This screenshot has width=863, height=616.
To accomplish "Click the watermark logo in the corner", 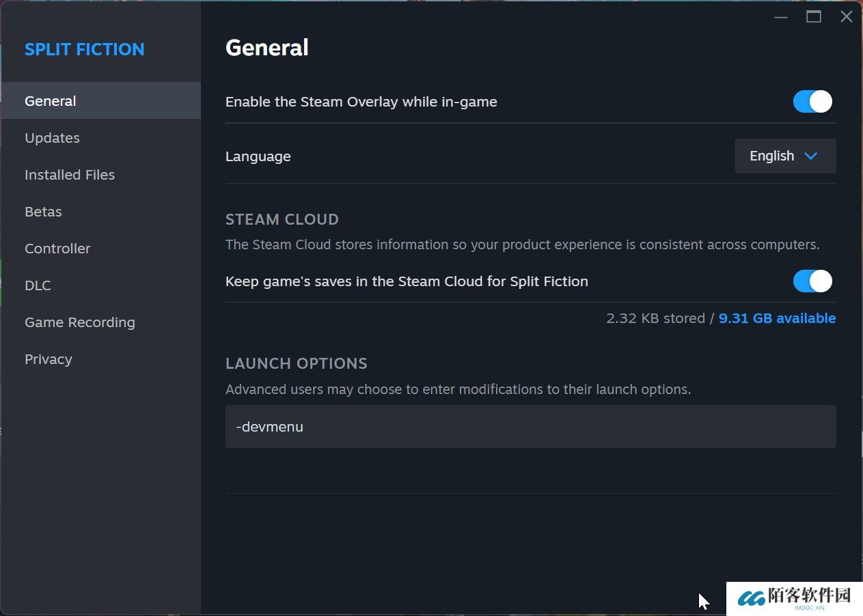I will [x=794, y=599].
